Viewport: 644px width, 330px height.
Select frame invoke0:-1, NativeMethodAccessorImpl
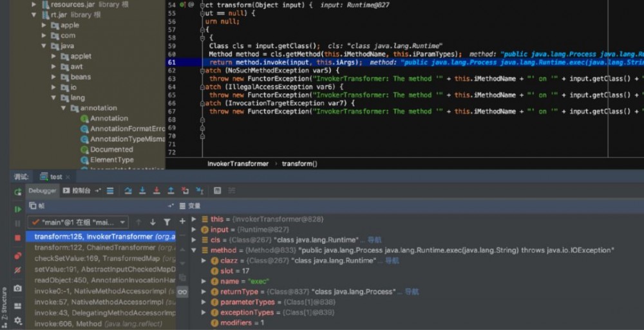coord(100,291)
